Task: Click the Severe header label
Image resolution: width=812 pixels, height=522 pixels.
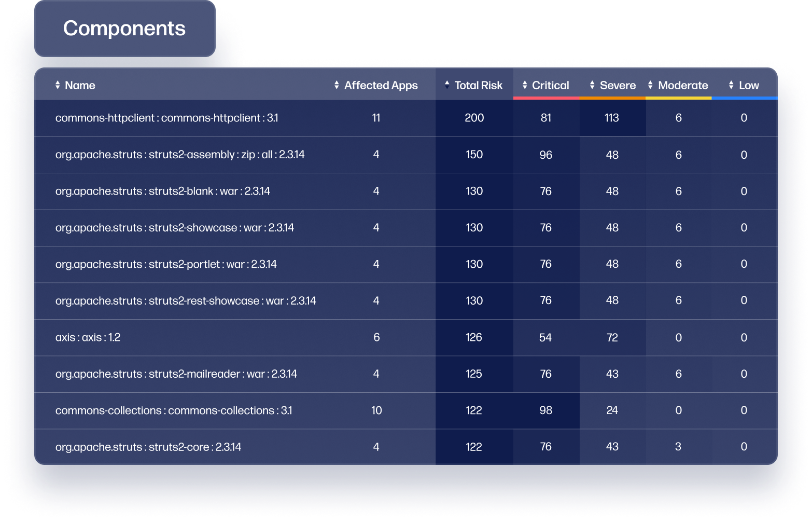Action: (x=618, y=86)
